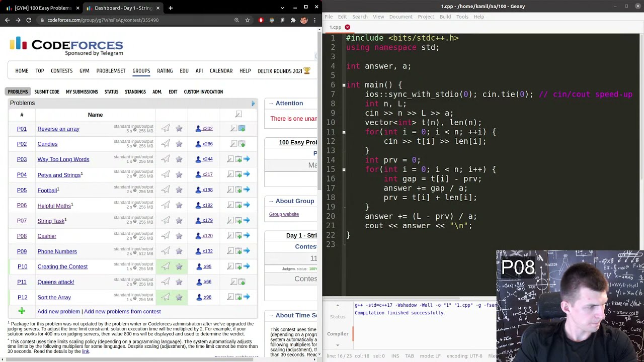644x362 pixels.
Task: Open the Build menu in Geany
Action: [445, 17]
